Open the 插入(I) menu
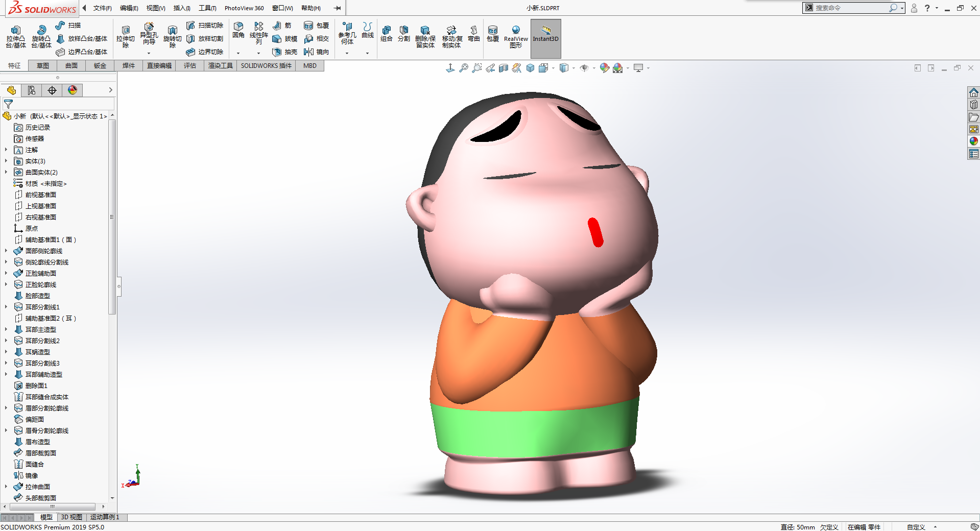Viewport: 980px width, 531px height. click(182, 8)
